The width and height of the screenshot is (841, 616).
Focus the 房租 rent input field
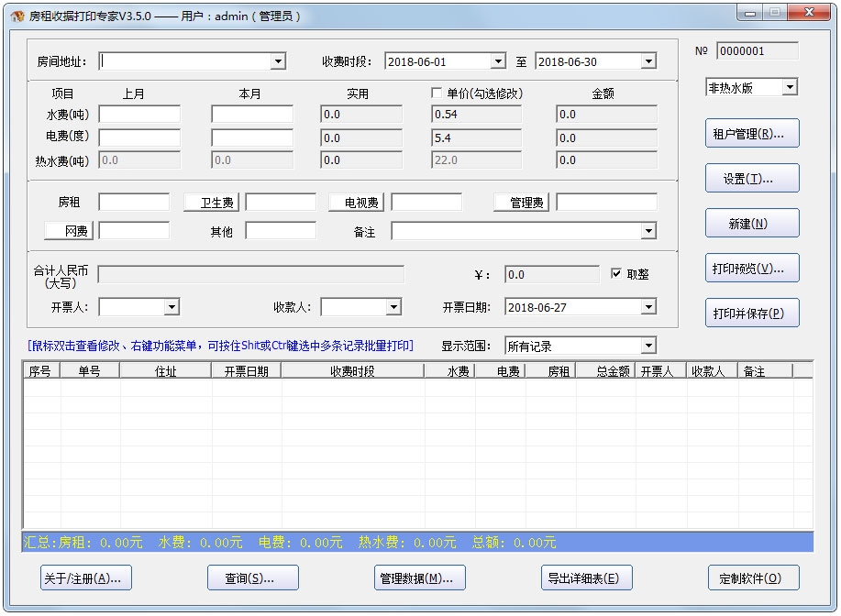click(134, 203)
